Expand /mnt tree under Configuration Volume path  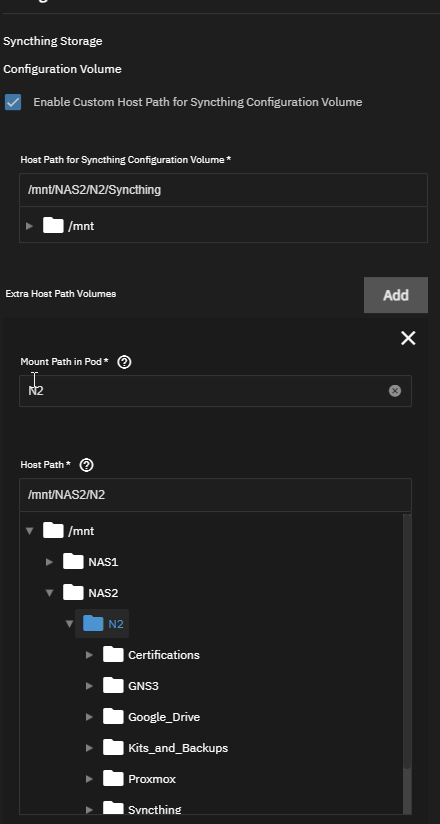pos(29,226)
